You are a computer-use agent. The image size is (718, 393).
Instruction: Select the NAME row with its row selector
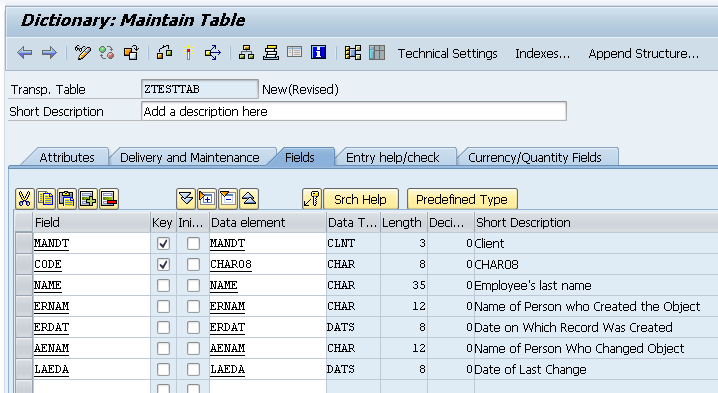pyautogui.click(x=23, y=285)
